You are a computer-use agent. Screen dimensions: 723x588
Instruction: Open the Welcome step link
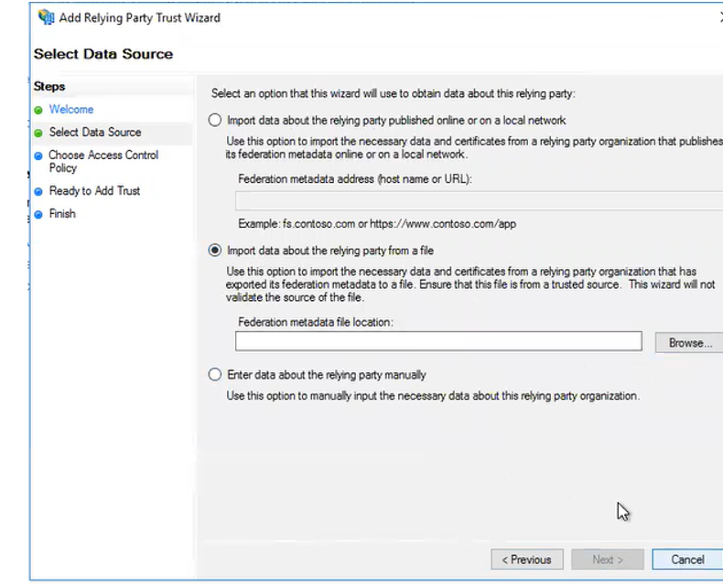point(71,110)
